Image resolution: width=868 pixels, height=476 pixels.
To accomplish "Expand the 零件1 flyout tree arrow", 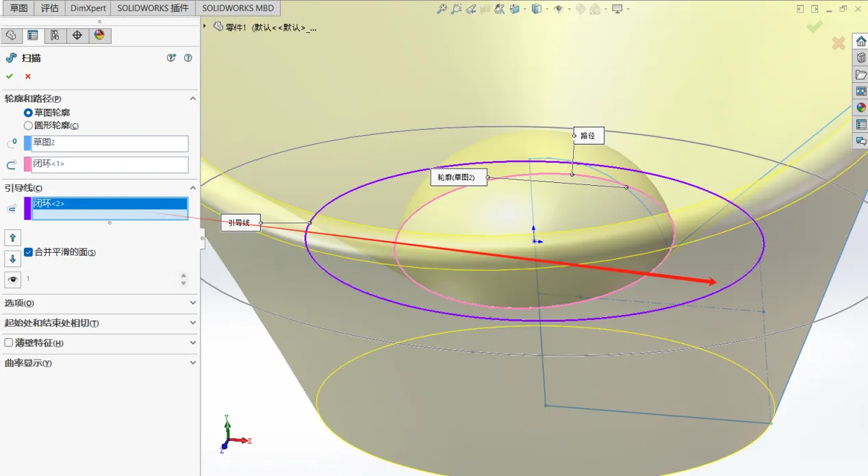I will (205, 26).
